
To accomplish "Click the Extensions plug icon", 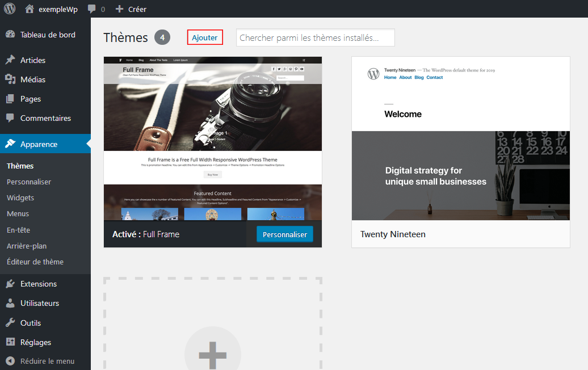I will click(10, 284).
